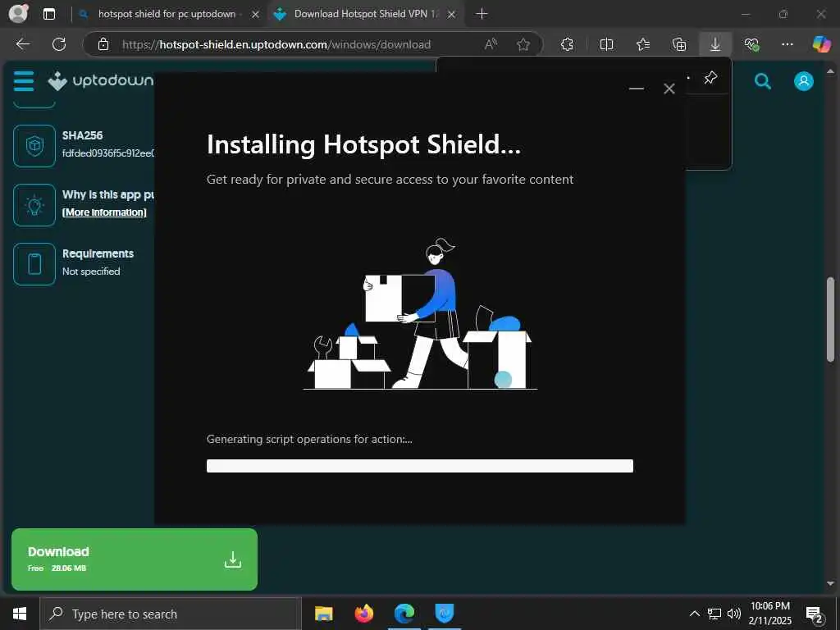Viewport: 840px width, 630px height.
Task: Toggle Split screen view
Action: (606, 44)
